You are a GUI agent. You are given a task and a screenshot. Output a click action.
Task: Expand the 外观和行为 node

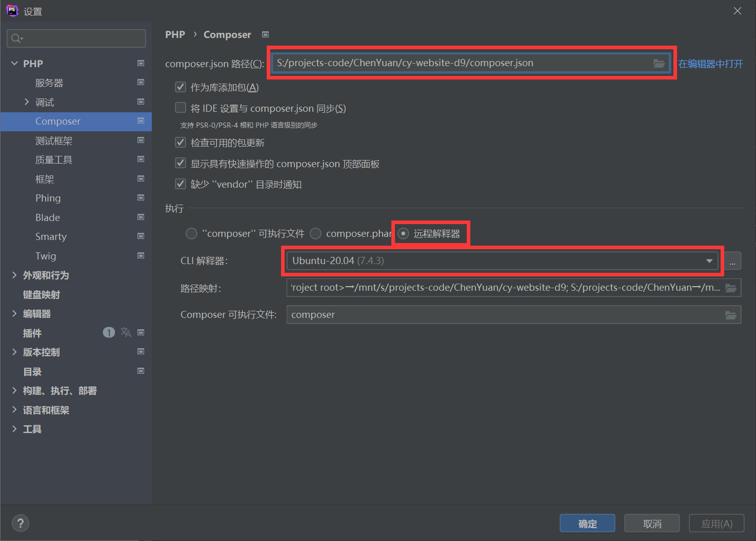point(14,275)
